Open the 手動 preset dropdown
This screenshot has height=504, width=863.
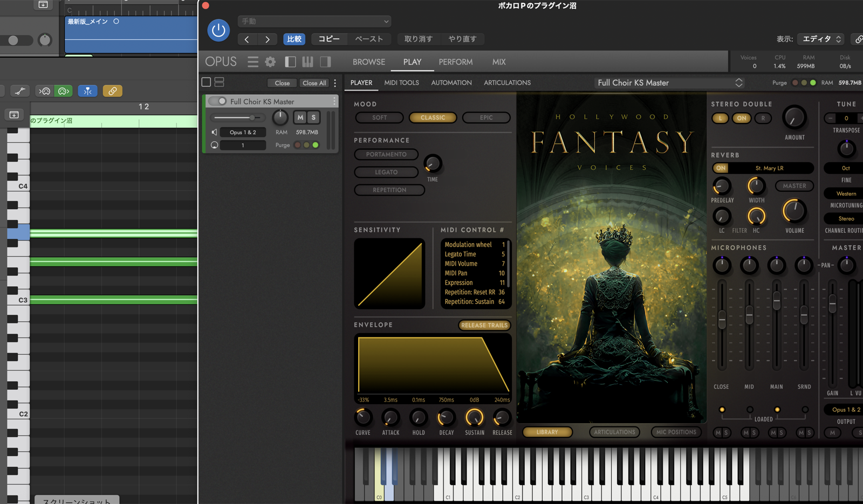[314, 22]
